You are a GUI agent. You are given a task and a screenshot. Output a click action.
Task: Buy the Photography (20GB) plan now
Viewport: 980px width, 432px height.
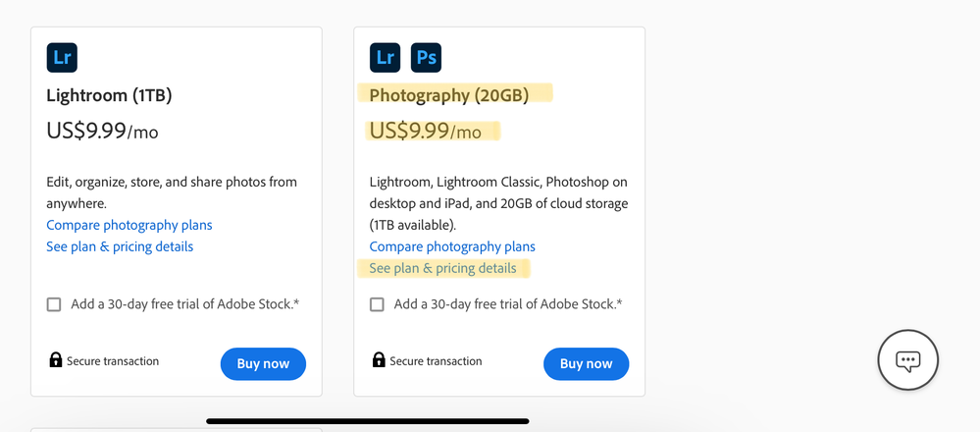pyautogui.click(x=586, y=363)
